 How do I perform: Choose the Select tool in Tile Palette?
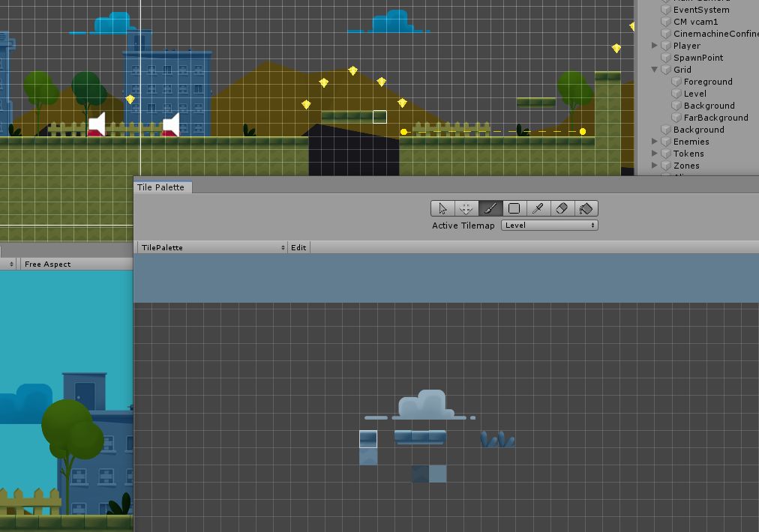point(442,209)
